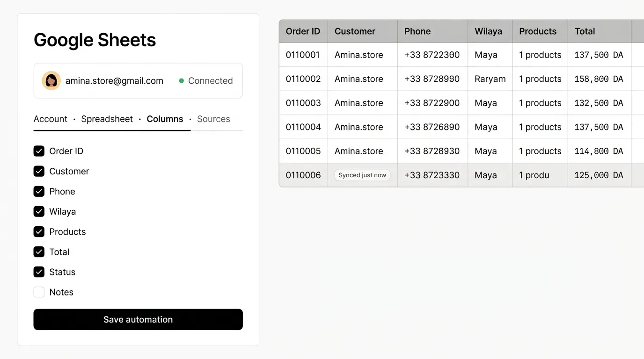Viewport: 644px width, 359px height.
Task: Click the Connected status label
Action: click(x=210, y=81)
